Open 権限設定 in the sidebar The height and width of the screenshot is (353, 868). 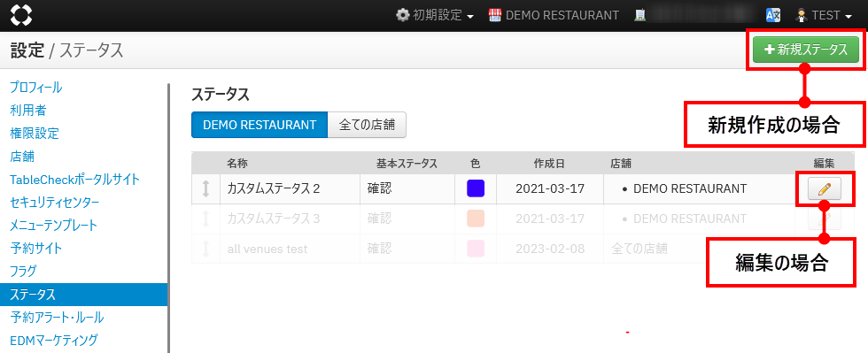click(35, 134)
